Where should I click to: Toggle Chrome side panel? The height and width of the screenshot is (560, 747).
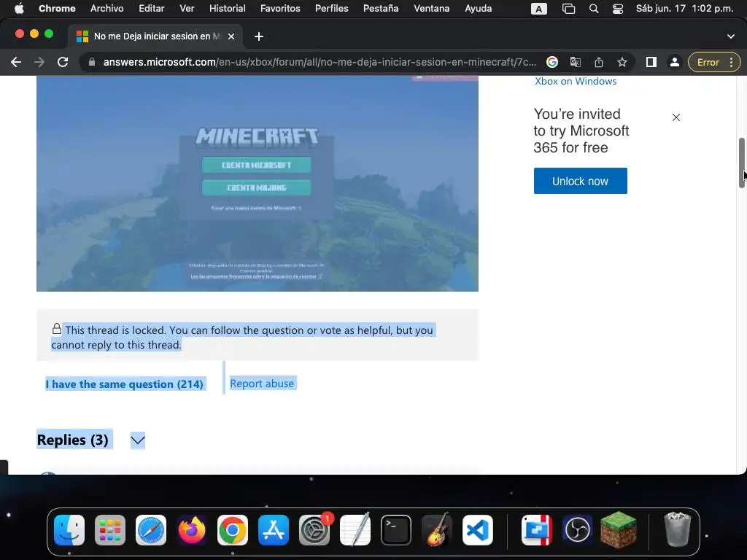(651, 63)
